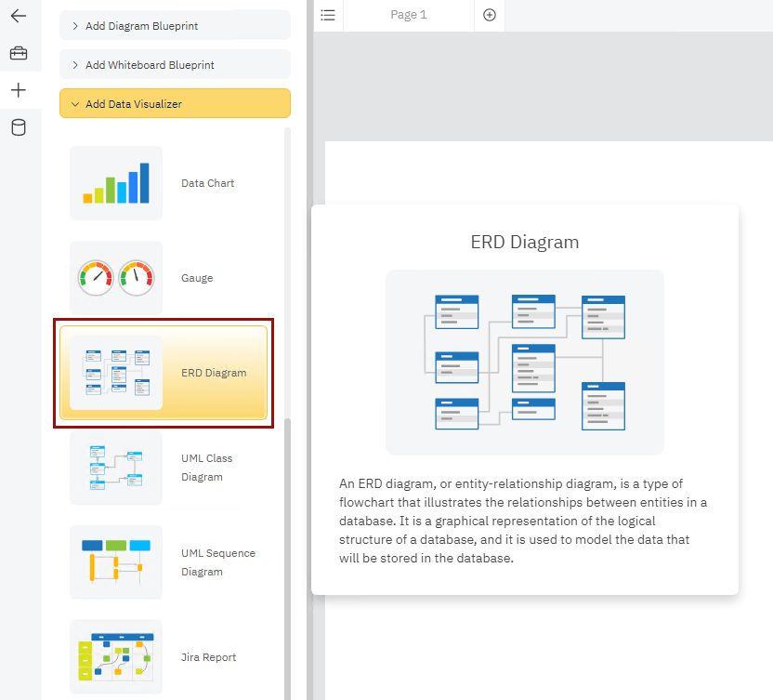Pick the UML Sequence Diagram thumbnail
Screen dimensions: 773x700
(116, 562)
